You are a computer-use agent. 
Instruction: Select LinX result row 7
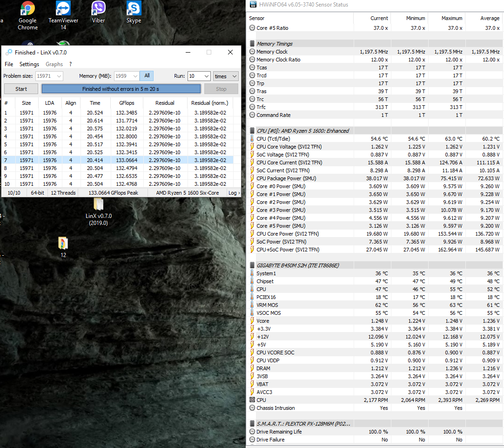(118, 160)
